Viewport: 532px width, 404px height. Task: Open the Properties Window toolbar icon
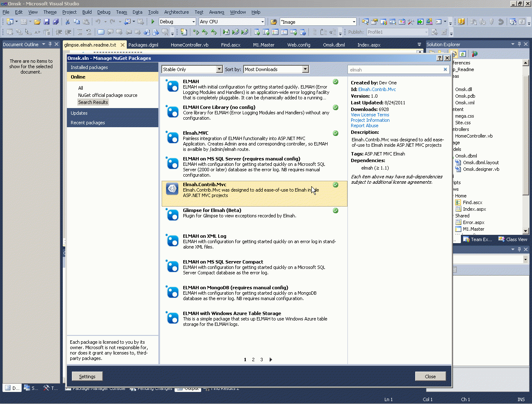[374, 22]
